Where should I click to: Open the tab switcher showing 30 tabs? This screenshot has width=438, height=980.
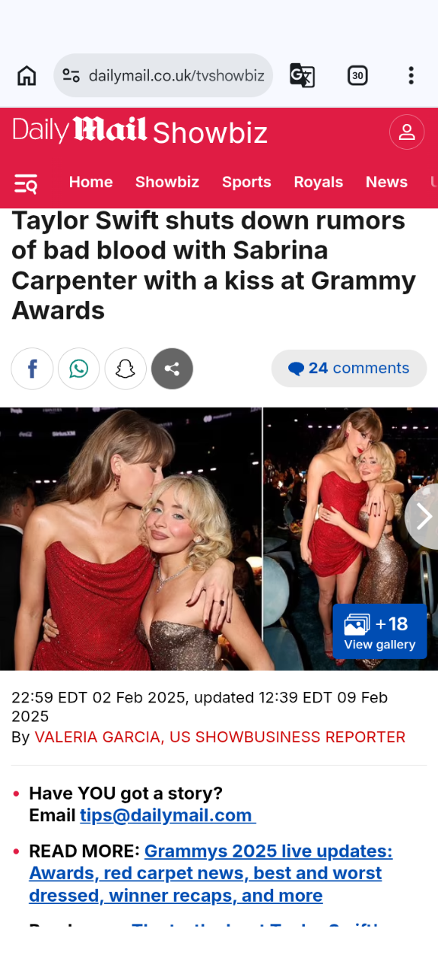coord(357,75)
